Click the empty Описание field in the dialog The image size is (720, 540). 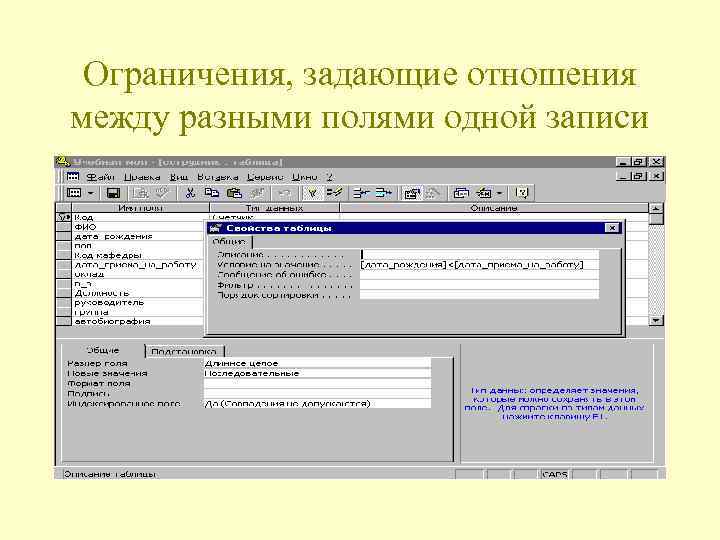479,254
